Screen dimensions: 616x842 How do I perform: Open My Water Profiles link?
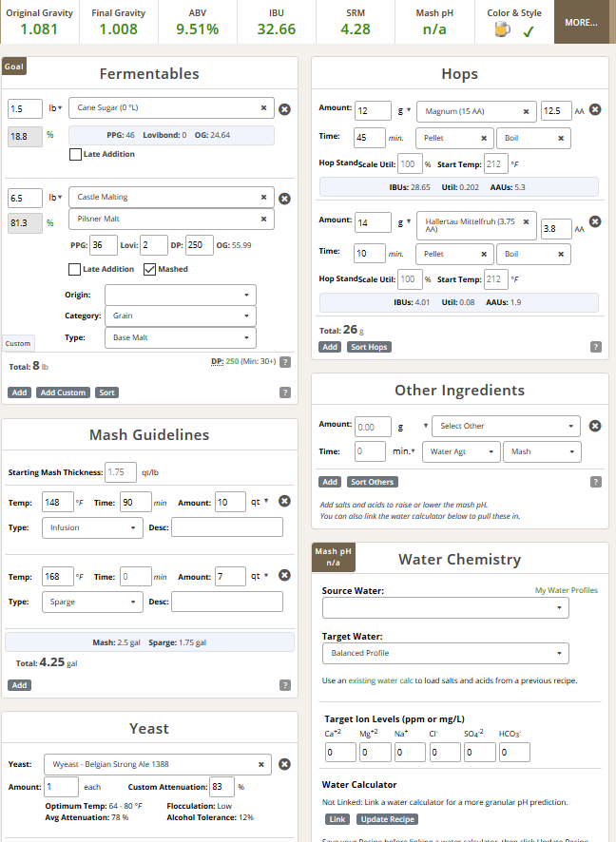[566, 590]
